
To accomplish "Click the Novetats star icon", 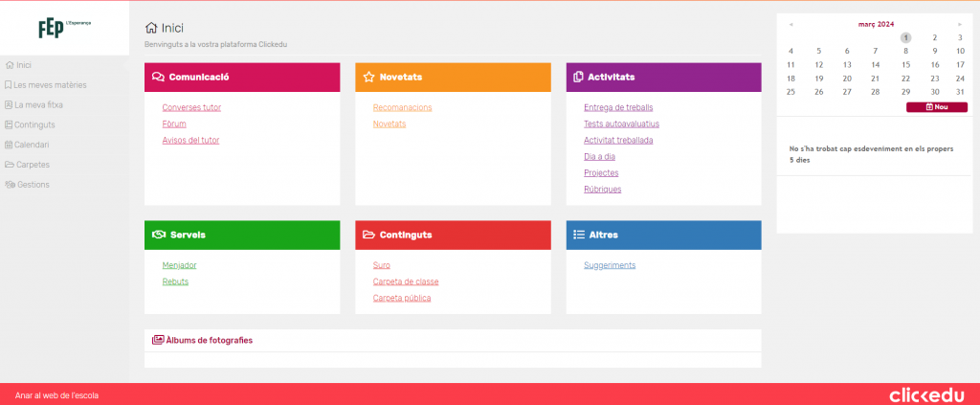I will [x=369, y=78].
